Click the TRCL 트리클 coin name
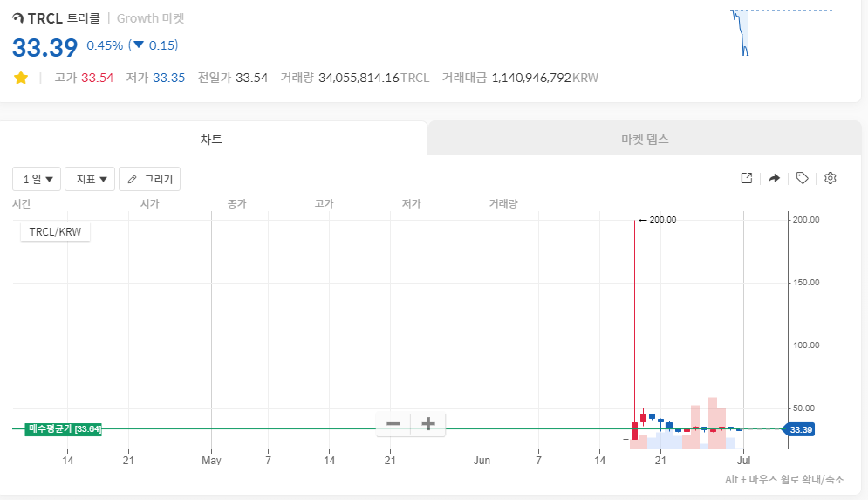 [x=64, y=18]
